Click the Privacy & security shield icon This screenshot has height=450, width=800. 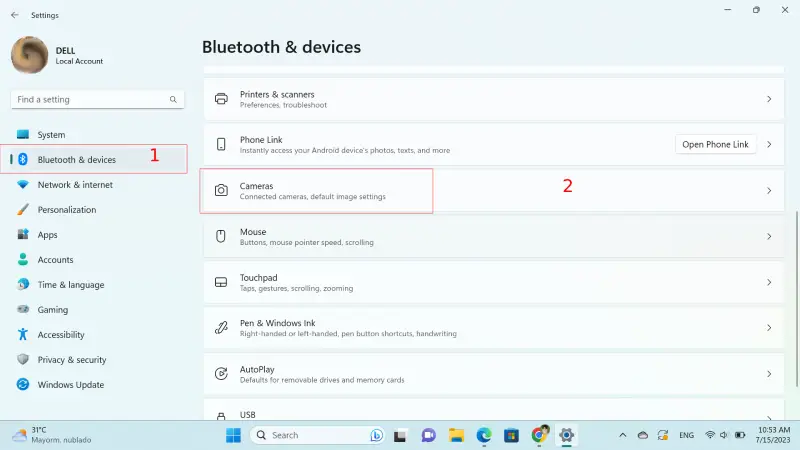pyautogui.click(x=23, y=359)
